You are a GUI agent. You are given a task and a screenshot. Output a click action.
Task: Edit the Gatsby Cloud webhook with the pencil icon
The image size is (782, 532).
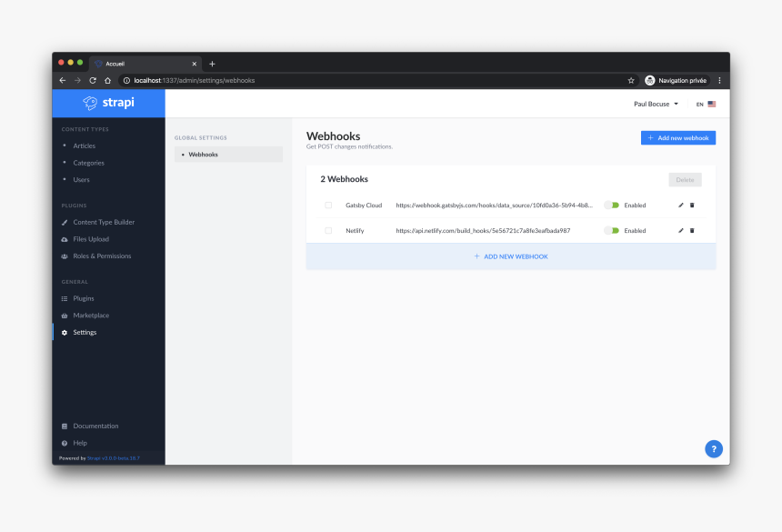(x=681, y=205)
